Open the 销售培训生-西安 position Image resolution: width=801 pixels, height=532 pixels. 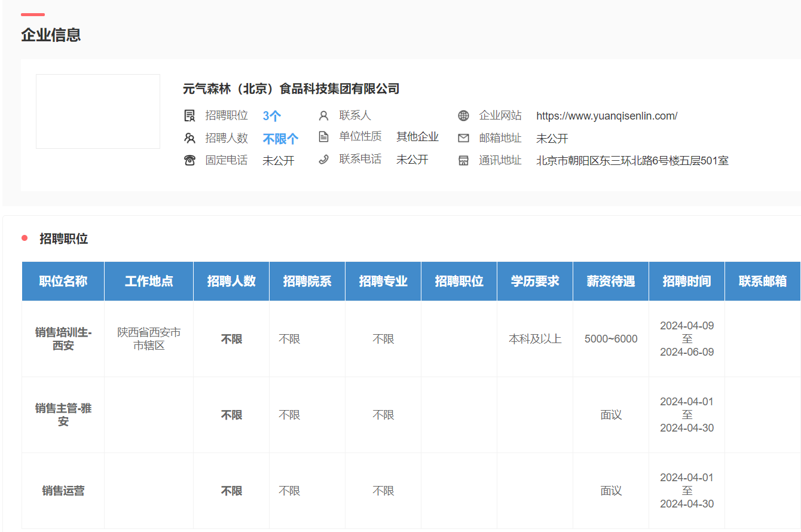[63, 339]
